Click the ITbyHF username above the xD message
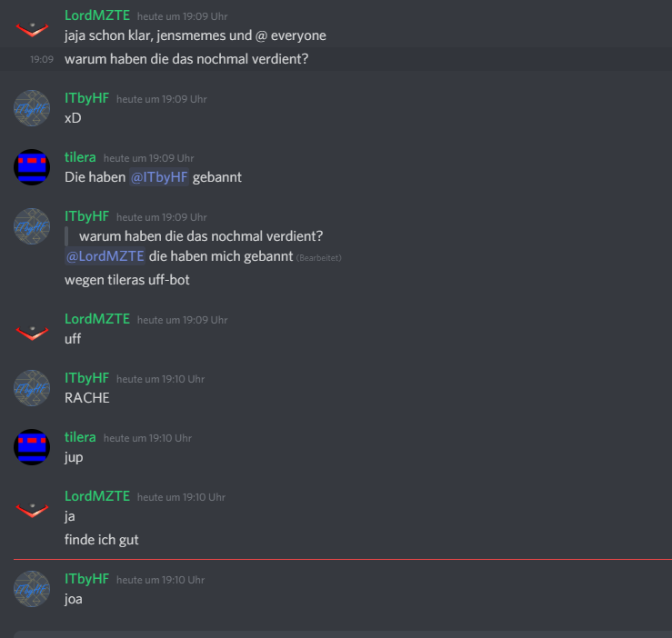Image resolution: width=672 pixels, height=638 pixels. point(87,98)
